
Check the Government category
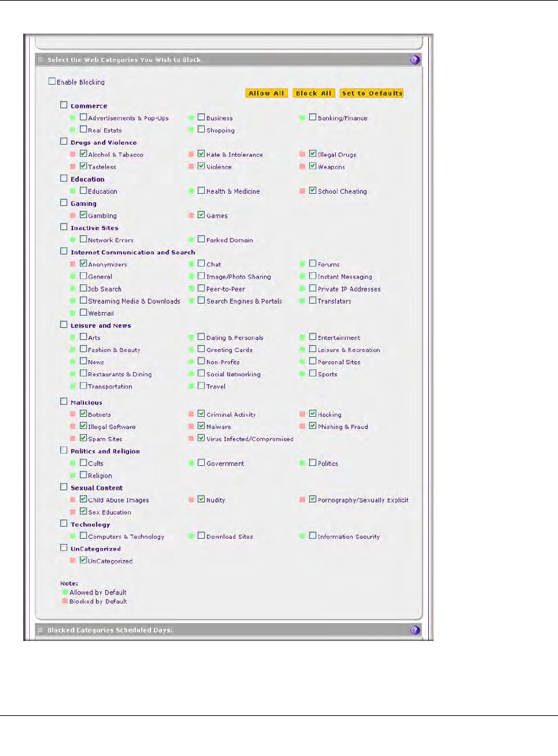point(201,463)
